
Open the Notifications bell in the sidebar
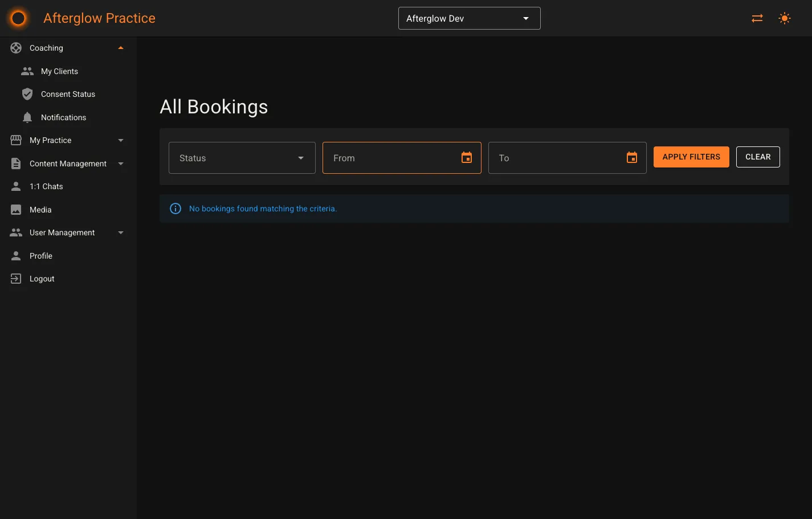tap(27, 117)
